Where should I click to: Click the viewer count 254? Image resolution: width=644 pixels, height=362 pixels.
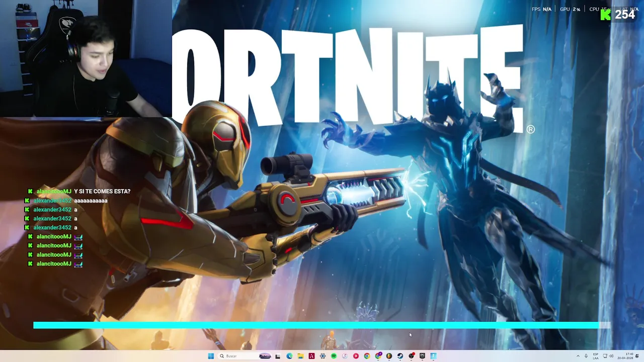click(625, 15)
